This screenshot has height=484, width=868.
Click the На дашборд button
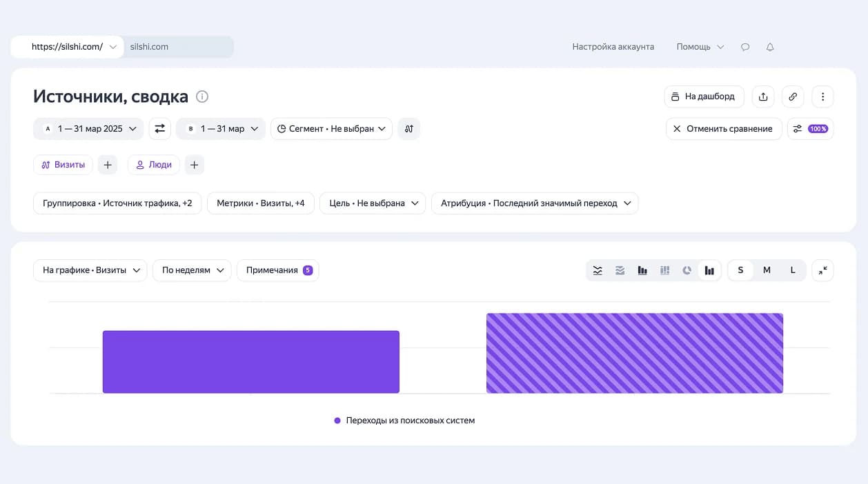pyautogui.click(x=704, y=97)
